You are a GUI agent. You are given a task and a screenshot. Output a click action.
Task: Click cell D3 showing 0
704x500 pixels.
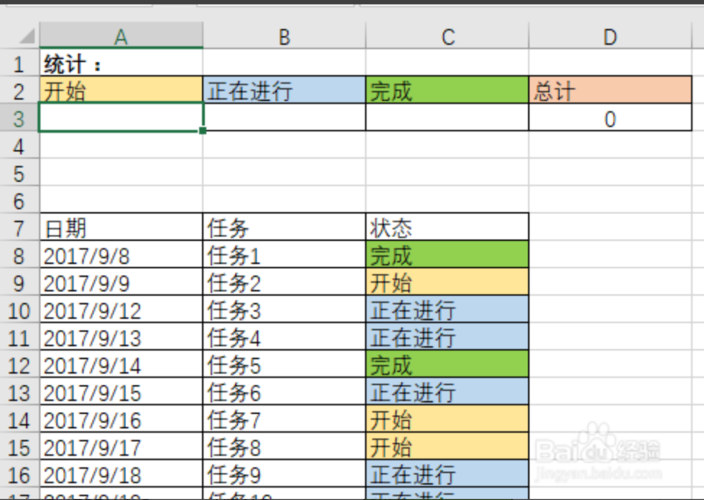610,118
